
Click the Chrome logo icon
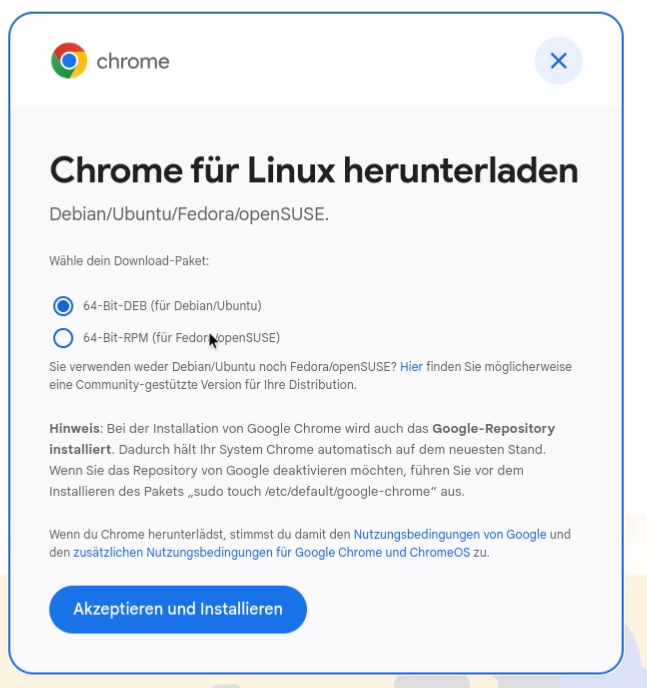pos(69,61)
